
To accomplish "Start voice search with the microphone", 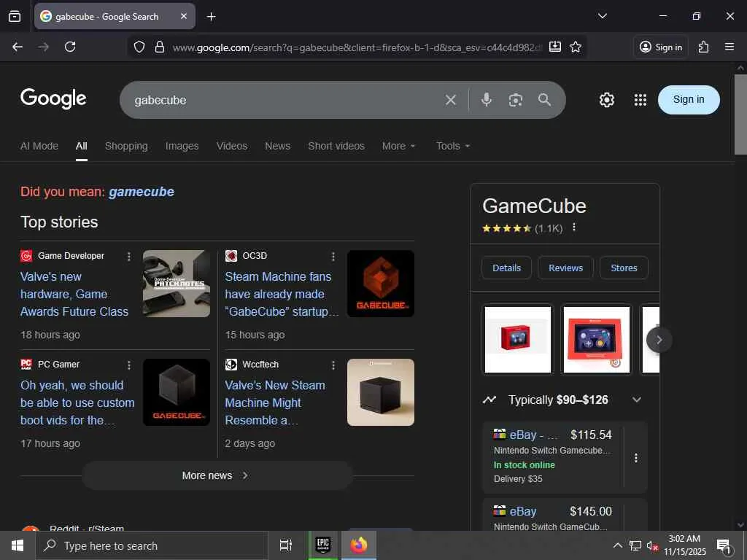I will click(x=487, y=99).
